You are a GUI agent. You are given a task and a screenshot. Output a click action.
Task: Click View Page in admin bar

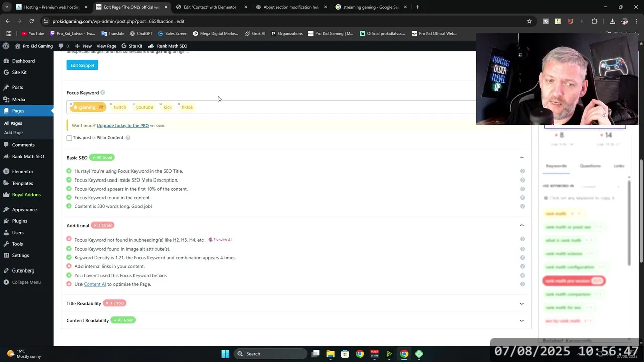click(106, 46)
